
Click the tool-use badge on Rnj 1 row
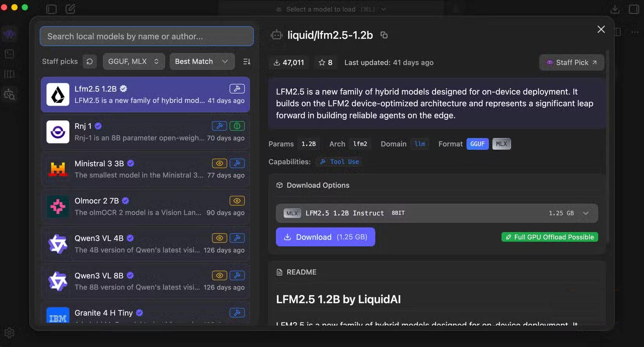[x=219, y=126]
